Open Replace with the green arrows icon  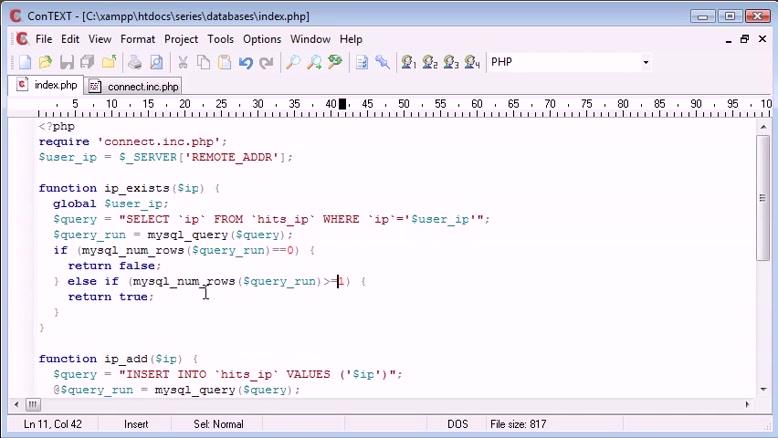[335, 63]
